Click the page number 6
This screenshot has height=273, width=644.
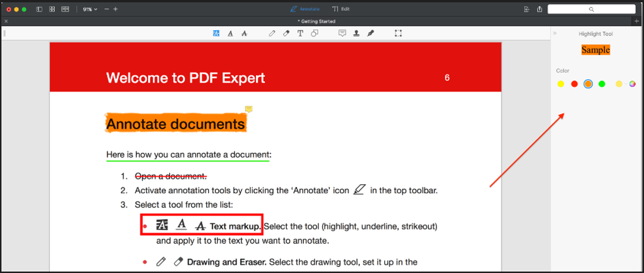coord(447,78)
